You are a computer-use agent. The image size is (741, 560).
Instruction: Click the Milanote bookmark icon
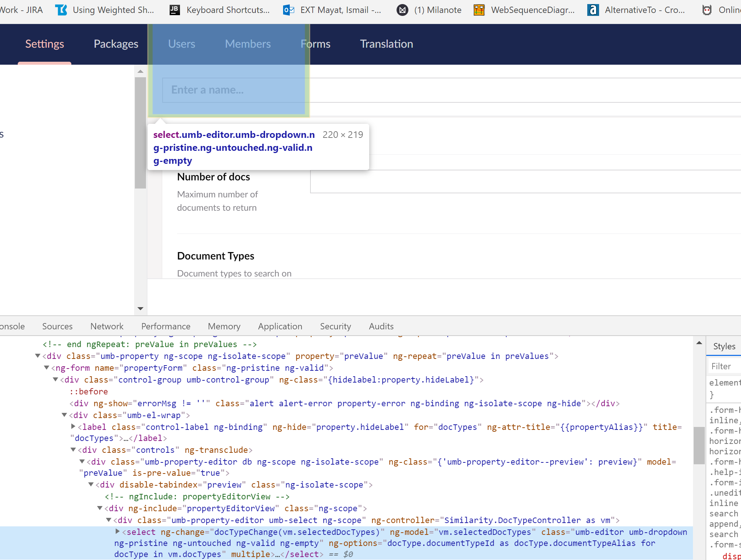coord(402,10)
